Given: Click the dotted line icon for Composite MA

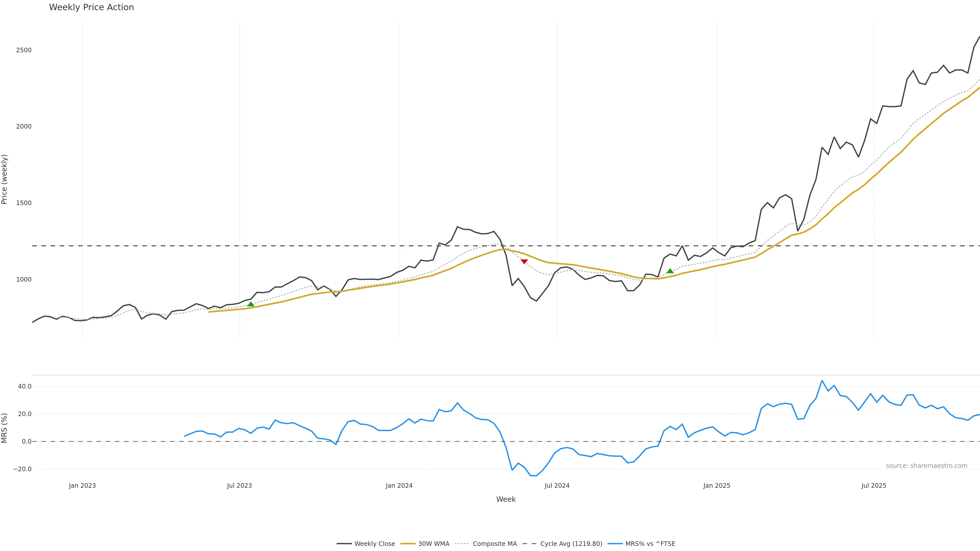Looking at the screenshot, I should [462, 544].
